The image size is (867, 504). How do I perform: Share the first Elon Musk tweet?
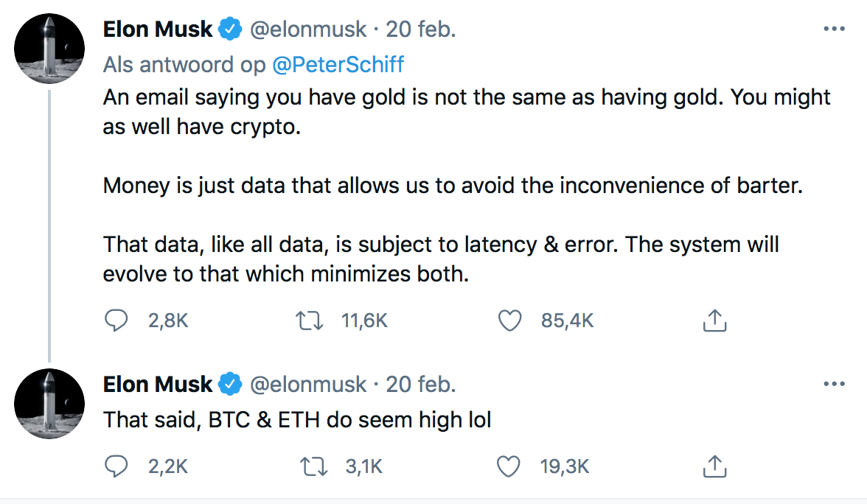click(714, 321)
